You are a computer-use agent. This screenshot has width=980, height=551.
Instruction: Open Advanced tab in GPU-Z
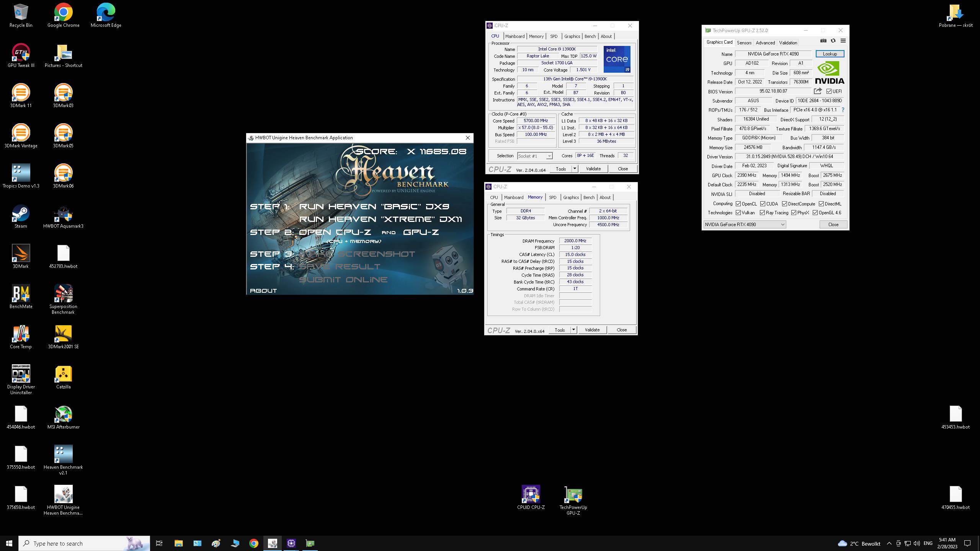click(765, 43)
